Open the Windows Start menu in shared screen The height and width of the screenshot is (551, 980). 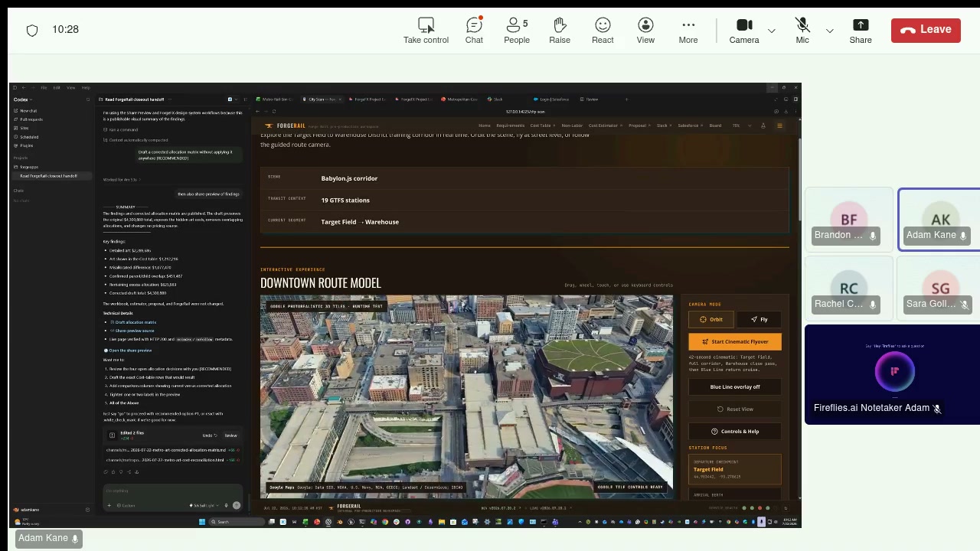point(202,522)
